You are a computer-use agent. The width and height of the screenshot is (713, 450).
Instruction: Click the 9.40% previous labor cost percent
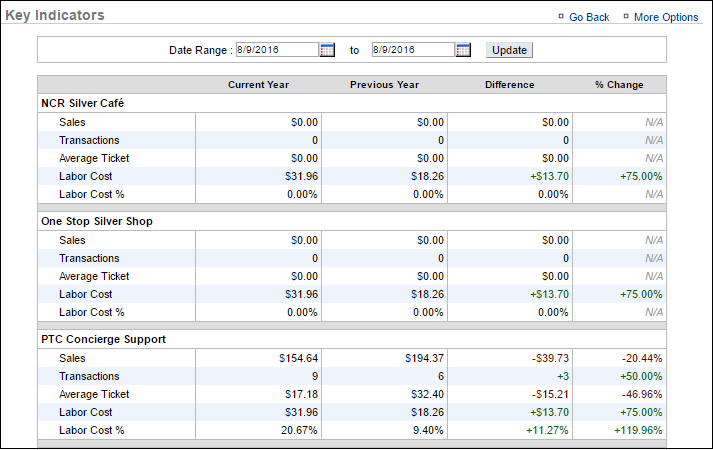pos(428,430)
